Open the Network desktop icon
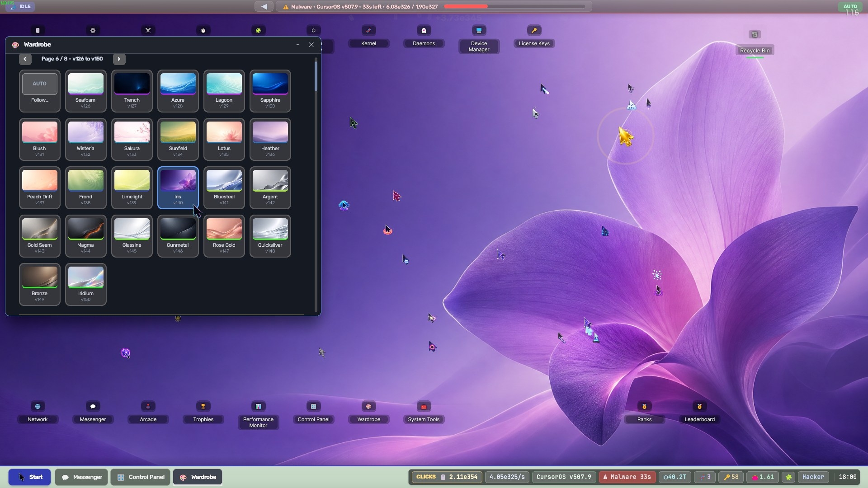This screenshot has height=488, width=868. [38, 412]
